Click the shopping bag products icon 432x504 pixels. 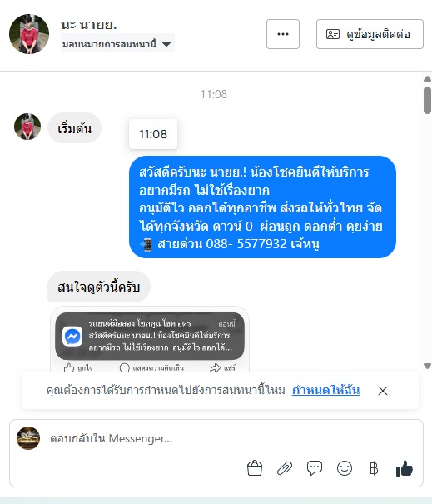click(255, 468)
